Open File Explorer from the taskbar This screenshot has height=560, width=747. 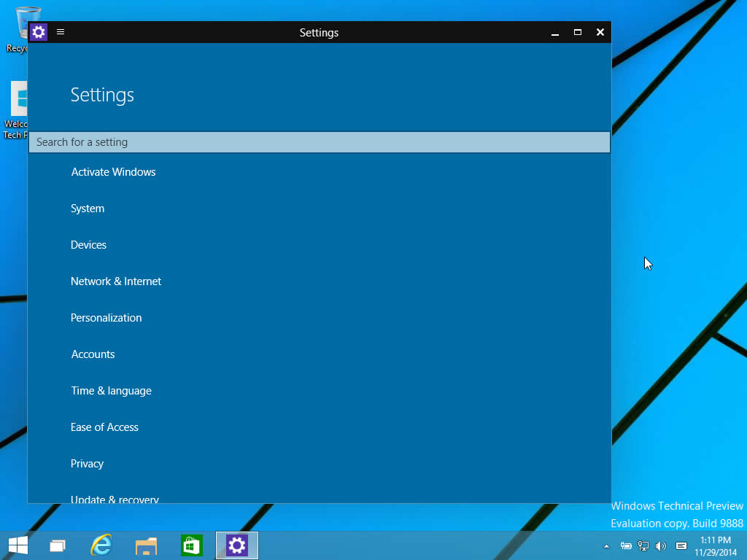pyautogui.click(x=146, y=546)
